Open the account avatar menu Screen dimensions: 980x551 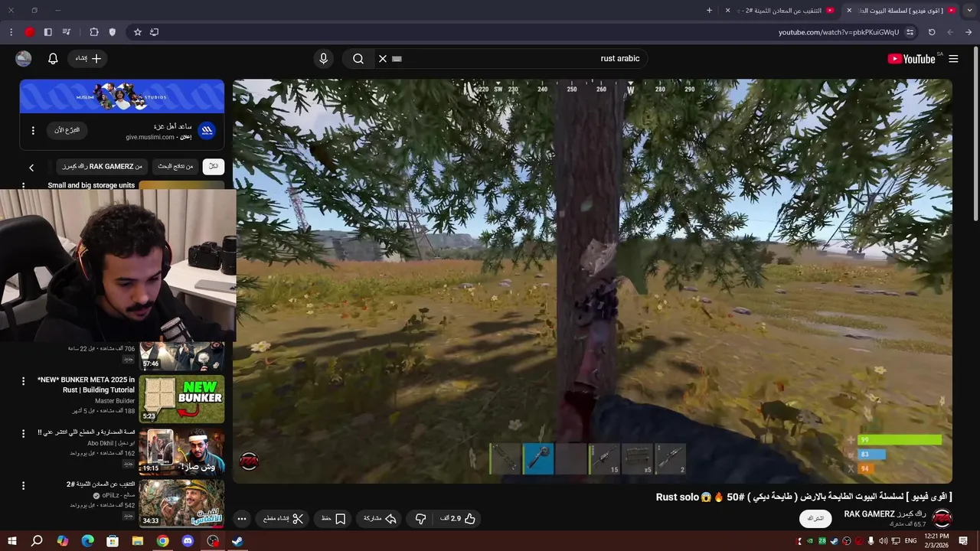[24, 59]
